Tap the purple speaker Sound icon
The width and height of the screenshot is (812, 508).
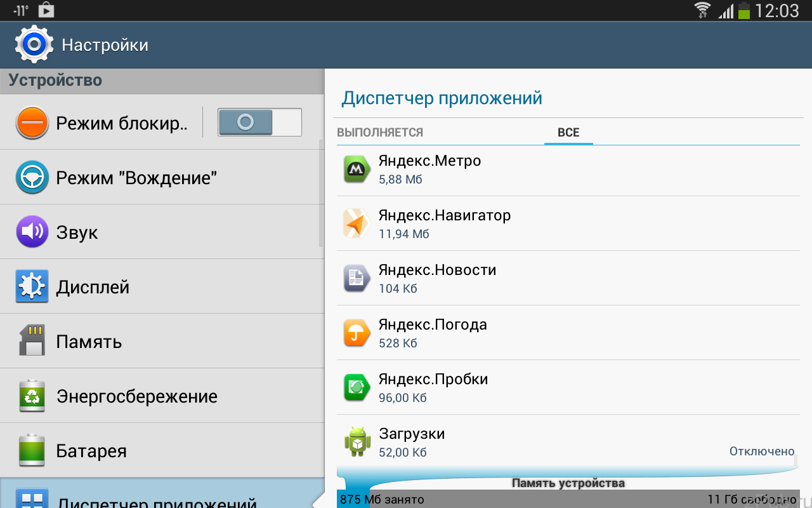(32, 232)
